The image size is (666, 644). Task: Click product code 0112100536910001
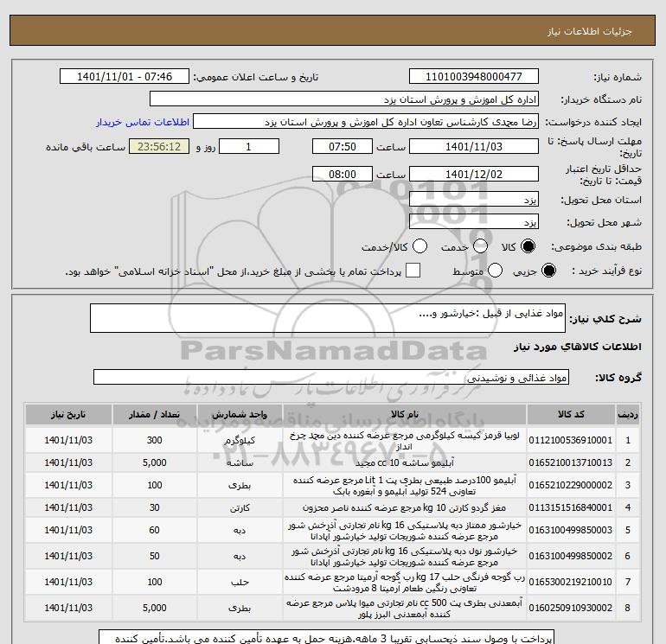pos(571,440)
